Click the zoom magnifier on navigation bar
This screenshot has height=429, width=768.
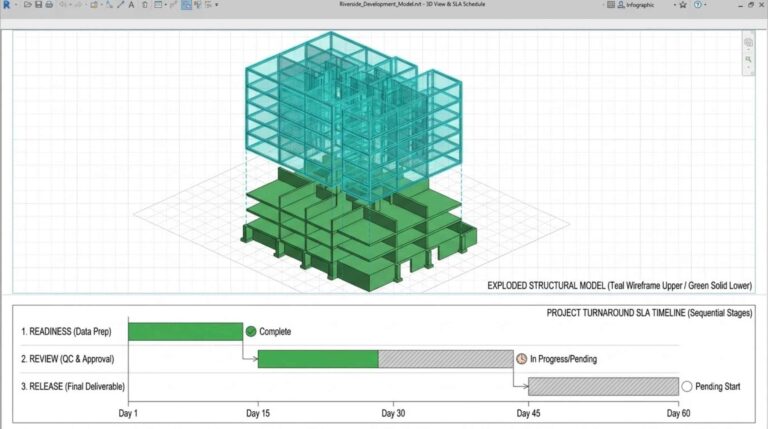748,59
